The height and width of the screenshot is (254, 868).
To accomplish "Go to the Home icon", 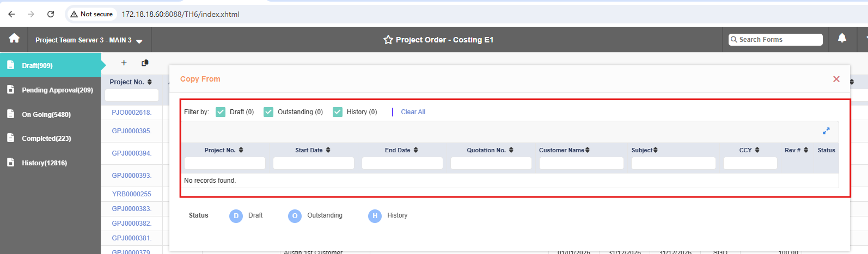I will (x=14, y=38).
